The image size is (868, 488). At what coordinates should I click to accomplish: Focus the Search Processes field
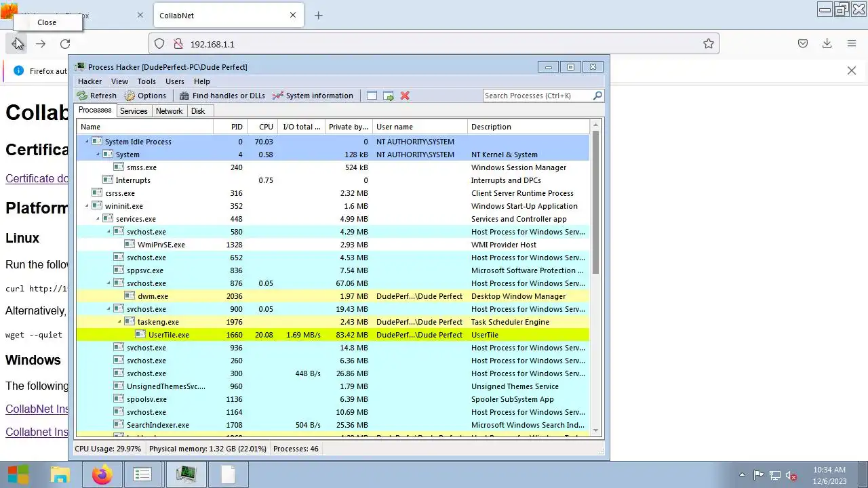pos(537,96)
